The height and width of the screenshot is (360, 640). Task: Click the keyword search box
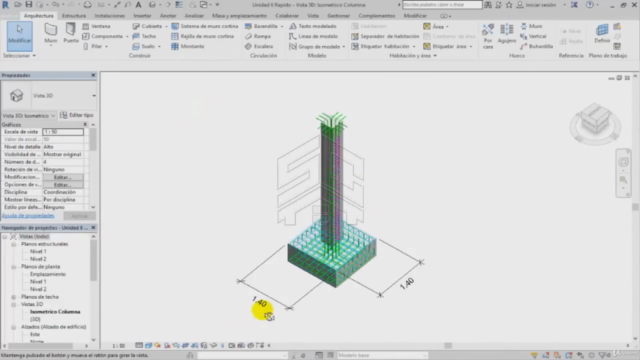(x=442, y=4)
